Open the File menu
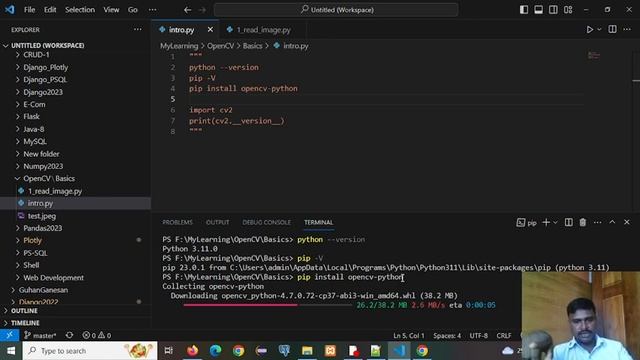The width and height of the screenshot is (640, 360). point(29,10)
